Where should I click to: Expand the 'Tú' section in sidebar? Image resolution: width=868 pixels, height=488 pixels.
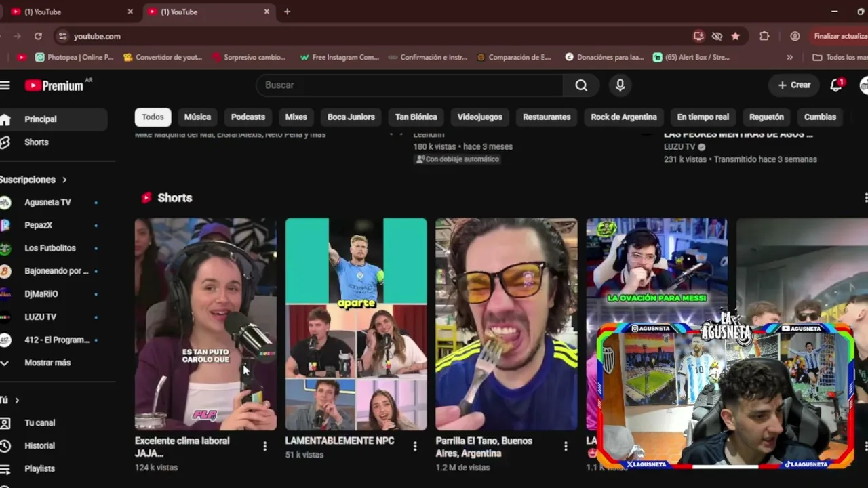click(x=17, y=400)
